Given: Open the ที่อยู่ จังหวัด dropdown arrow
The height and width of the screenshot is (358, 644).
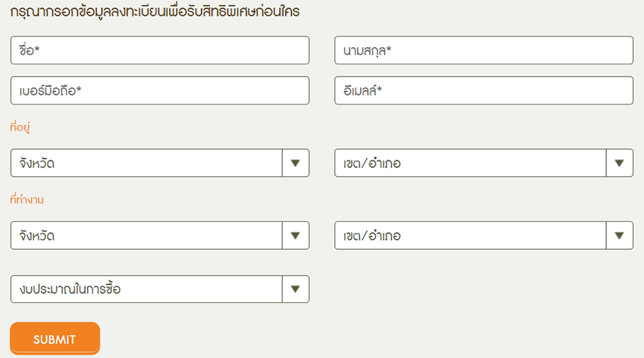Looking at the screenshot, I should pyautogui.click(x=295, y=163).
